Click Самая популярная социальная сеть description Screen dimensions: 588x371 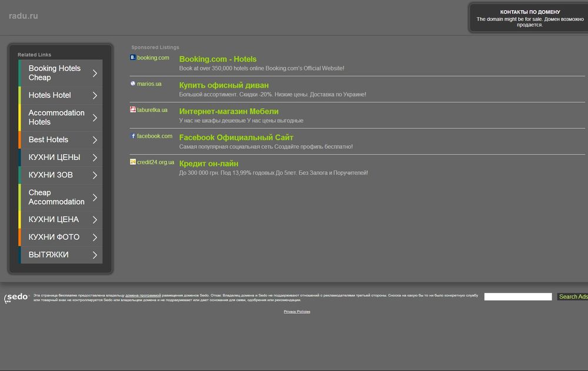click(x=266, y=146)
